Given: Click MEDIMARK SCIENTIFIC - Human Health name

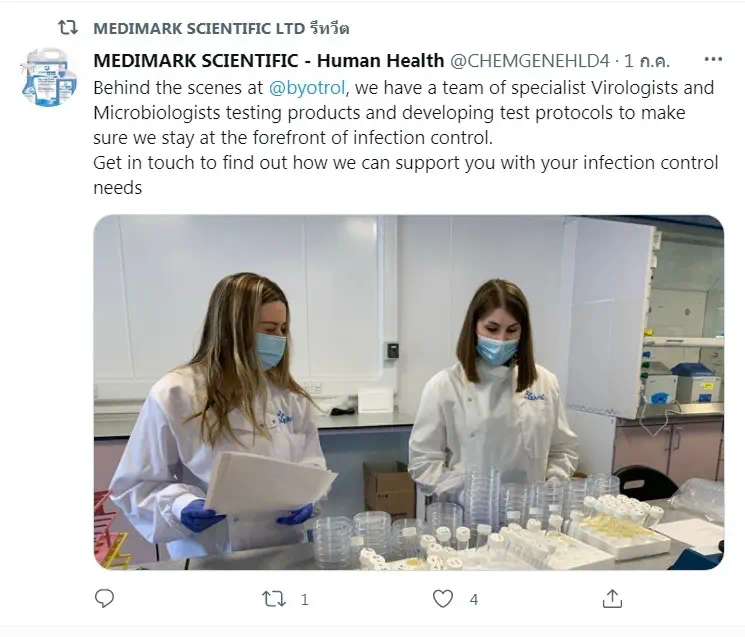Looking at the screenshot, I should click(x=268, y=60).
